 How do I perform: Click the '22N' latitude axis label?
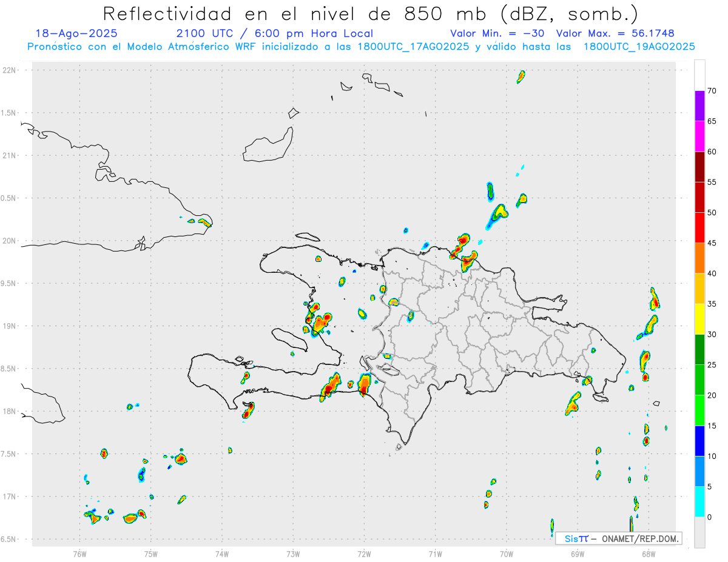pos(10,70)
